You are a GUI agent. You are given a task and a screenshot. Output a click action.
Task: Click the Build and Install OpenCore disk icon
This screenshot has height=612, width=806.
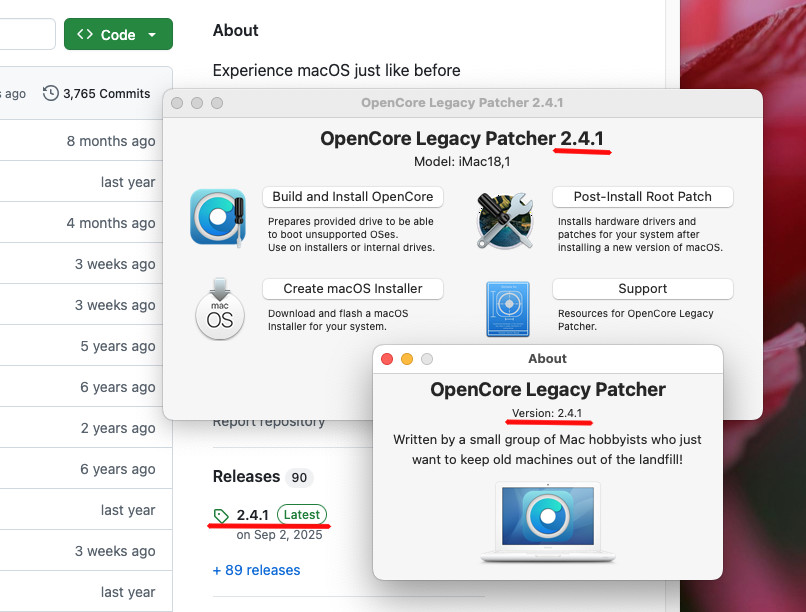[218, 217]
